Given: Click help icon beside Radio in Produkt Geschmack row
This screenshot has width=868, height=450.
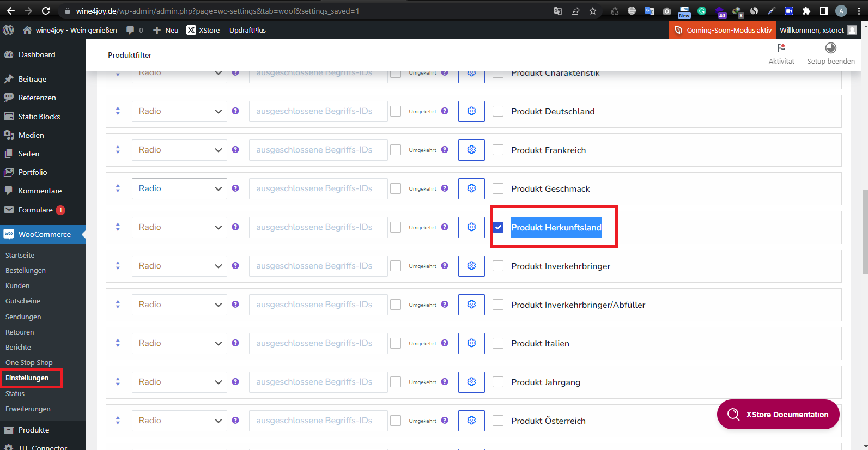Looking at the screenshot, I should 235,188.
